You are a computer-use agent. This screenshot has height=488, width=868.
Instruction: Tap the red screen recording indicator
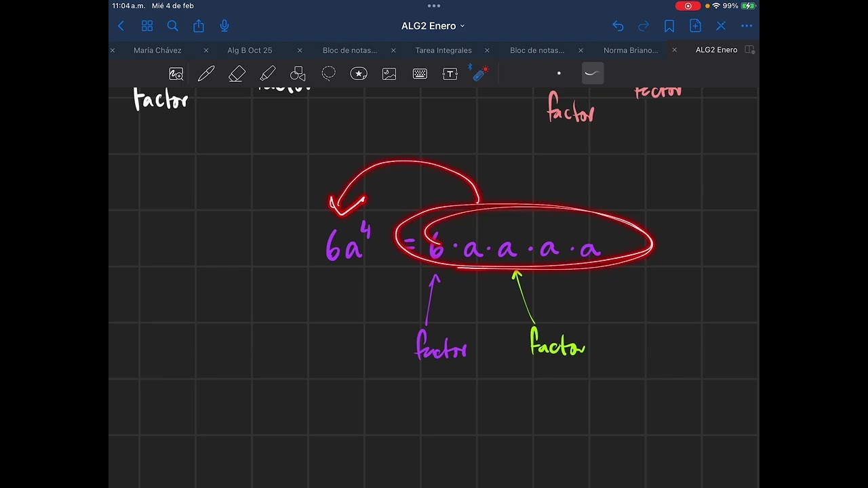[x=688, y=5]
